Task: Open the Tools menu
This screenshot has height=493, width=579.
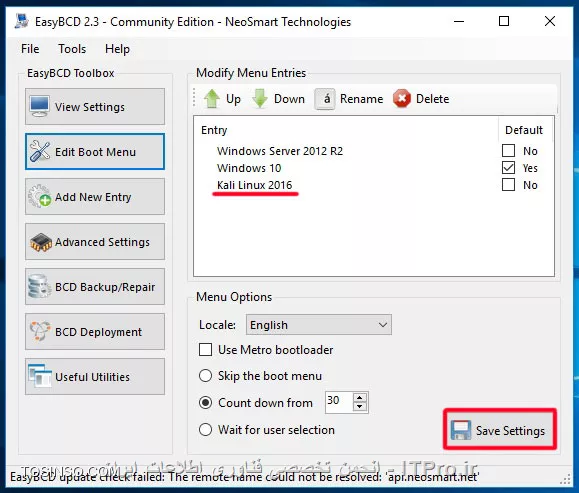Action: pos(72,49)
